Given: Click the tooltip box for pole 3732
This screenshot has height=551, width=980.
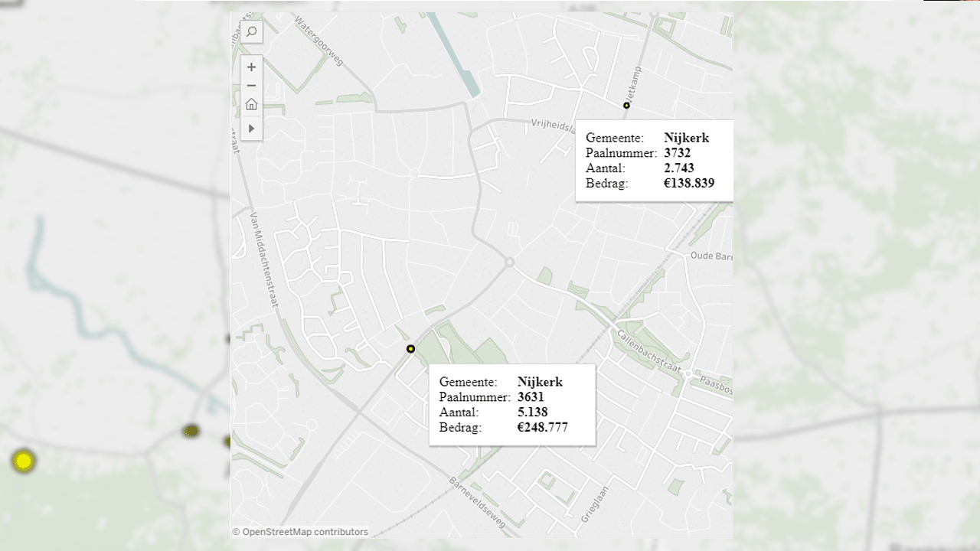Looking at the screenshot, I should [x=655, y=160].
